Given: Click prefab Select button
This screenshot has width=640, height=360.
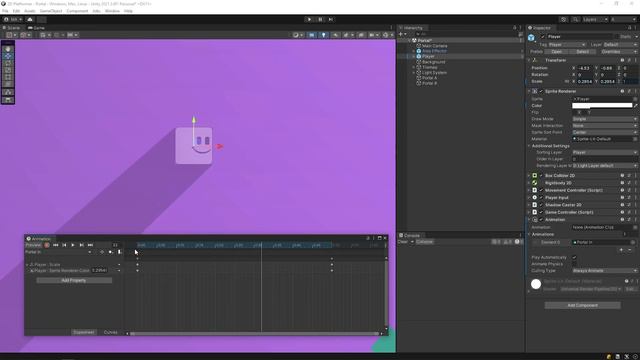Looking at the screenshot, I should [582, 52].
